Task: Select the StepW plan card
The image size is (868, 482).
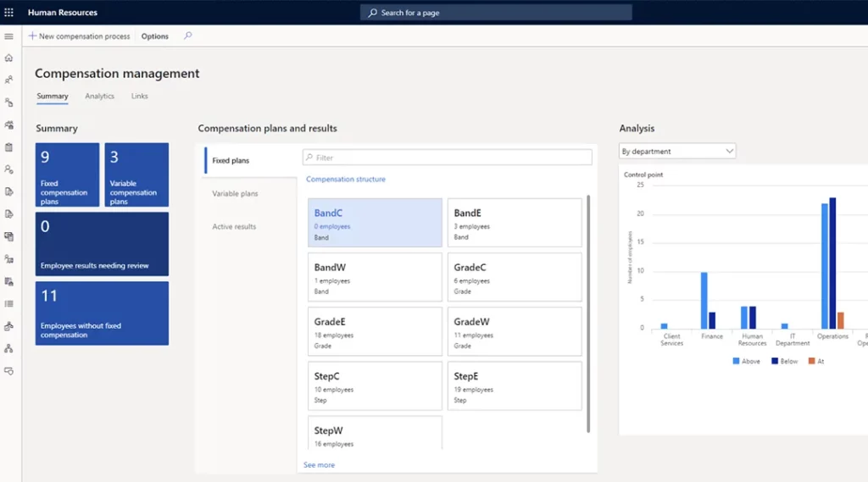Action: (x=375, y=434)
